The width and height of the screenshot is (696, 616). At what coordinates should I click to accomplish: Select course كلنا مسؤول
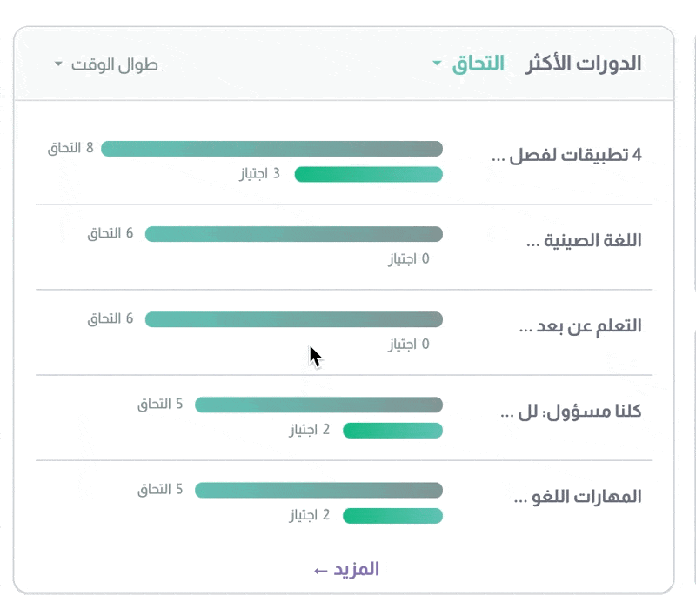571,412
